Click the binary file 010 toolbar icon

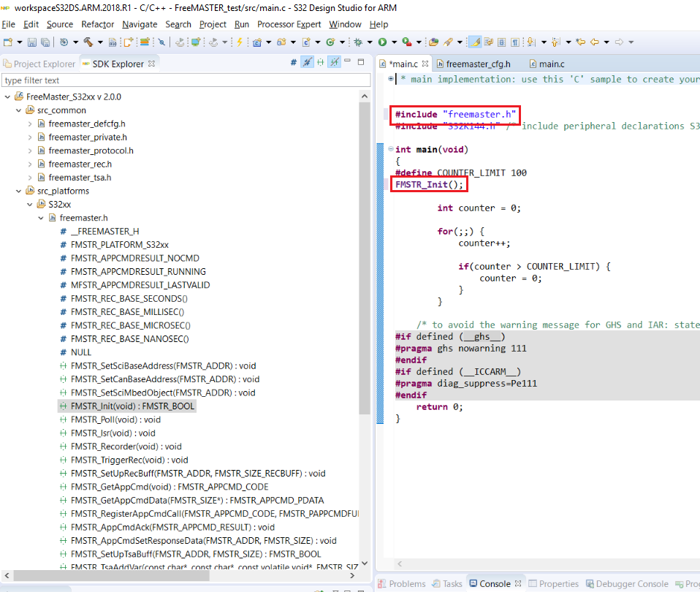[113, 42]
